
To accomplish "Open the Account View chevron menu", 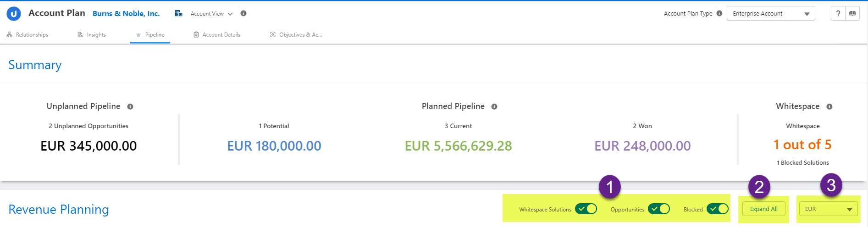I will coord(230,14).
